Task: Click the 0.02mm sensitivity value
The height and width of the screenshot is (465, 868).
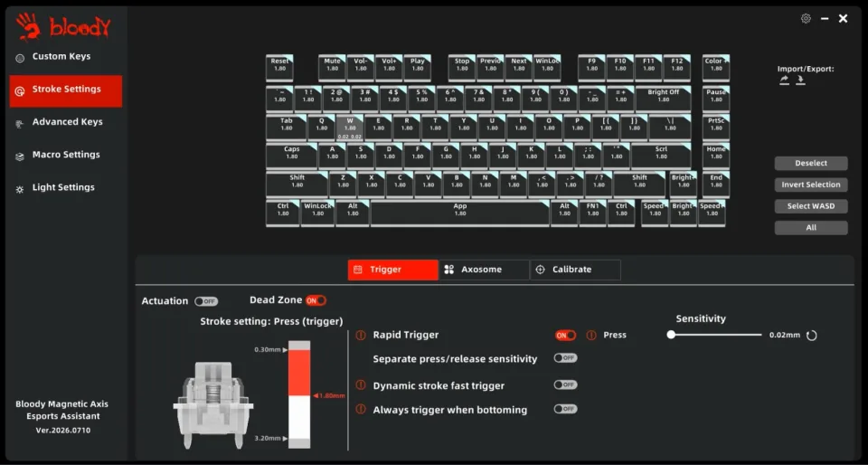Action: [x=785, y=336]
